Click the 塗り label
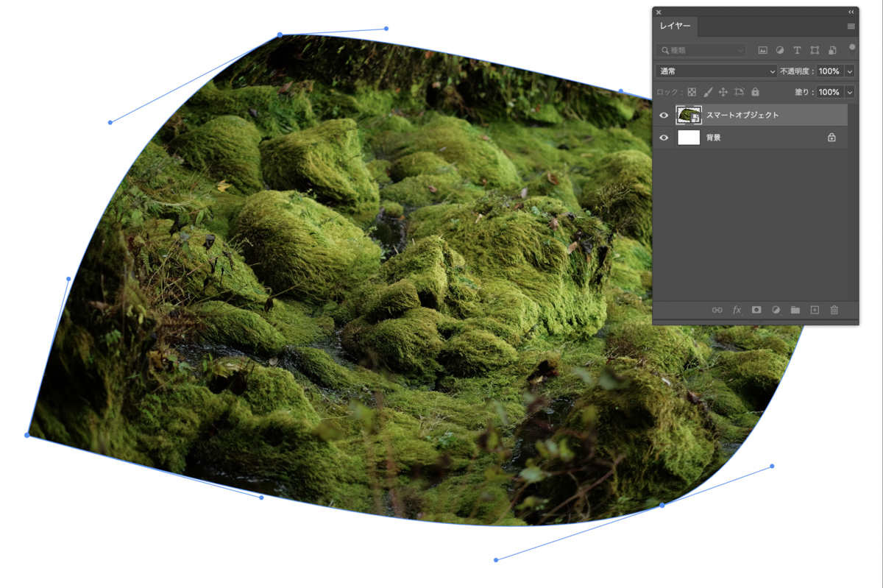This screenshot has height=588, width=883. click(804, 92)
